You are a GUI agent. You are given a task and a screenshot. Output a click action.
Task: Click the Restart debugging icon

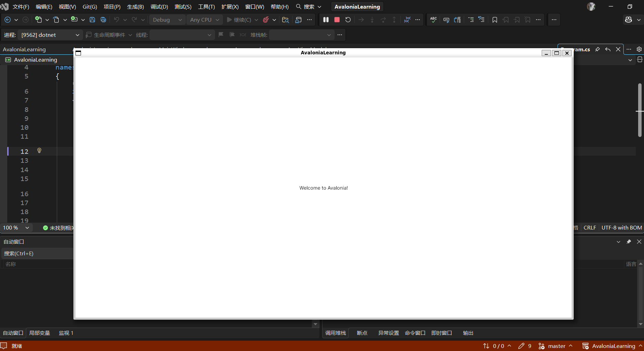point(348,20)
